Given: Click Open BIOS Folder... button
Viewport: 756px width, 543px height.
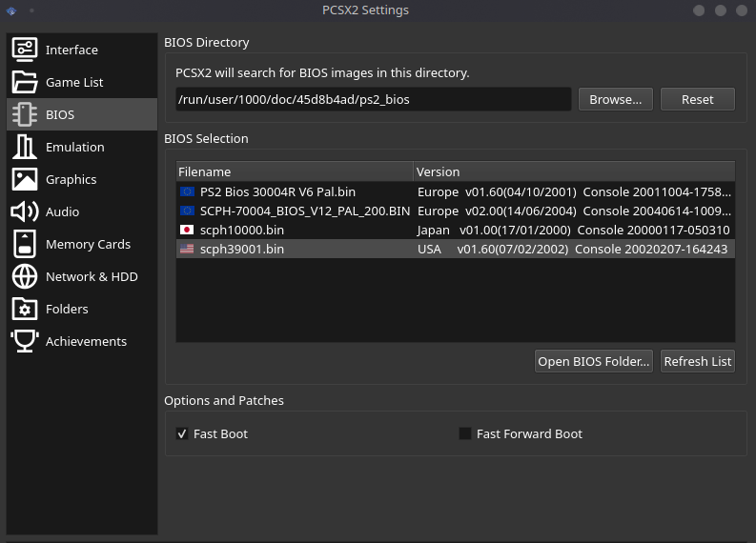Looking at the screenshot, I should (594, 361).
